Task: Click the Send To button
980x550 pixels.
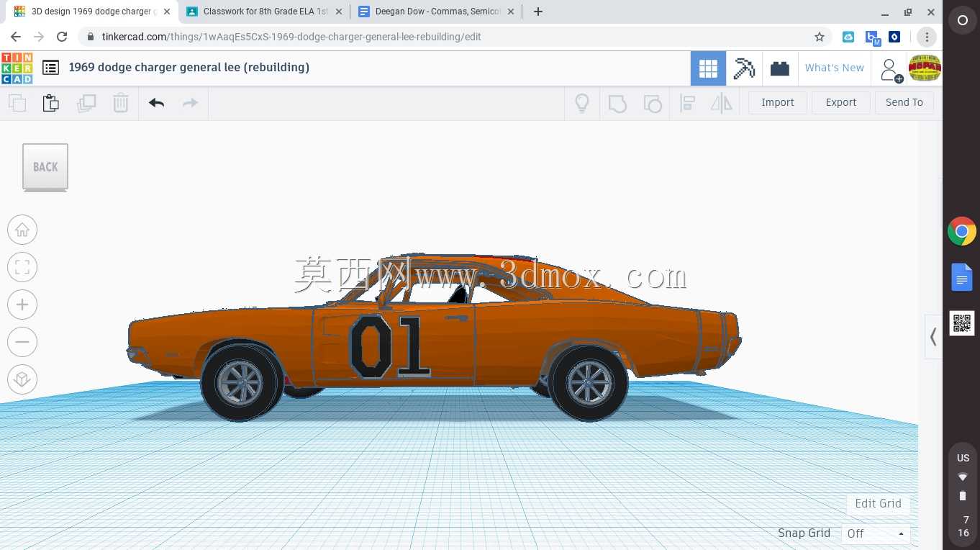Action: click(x=904, y=102)
